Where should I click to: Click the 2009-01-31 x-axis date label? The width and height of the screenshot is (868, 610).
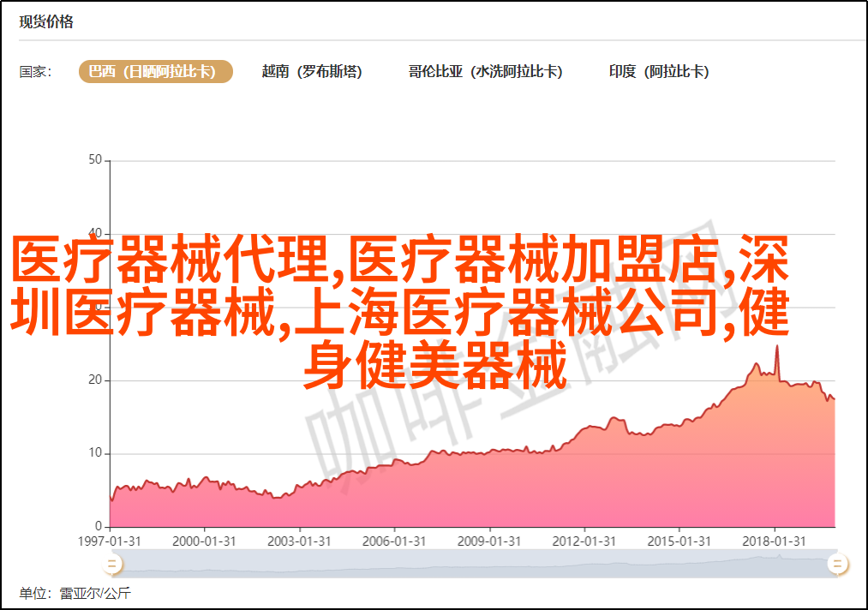coord(490,541)
